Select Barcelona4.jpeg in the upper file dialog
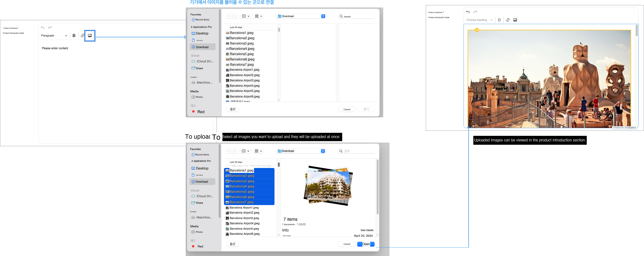Image resolution: width=644 pixels, height=256 pixels. point(240,49)
